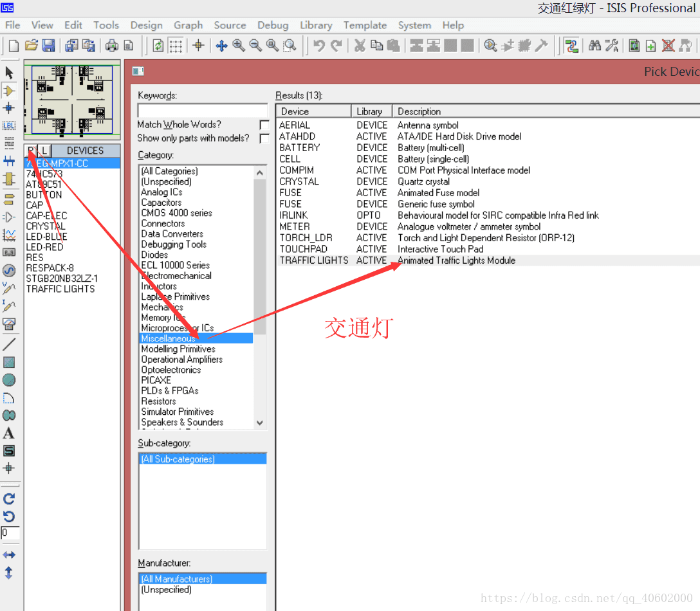Viewport: 700px width, 611px height.
Task: Enable Match Whole Words checkbox
Action: [264, 125]
